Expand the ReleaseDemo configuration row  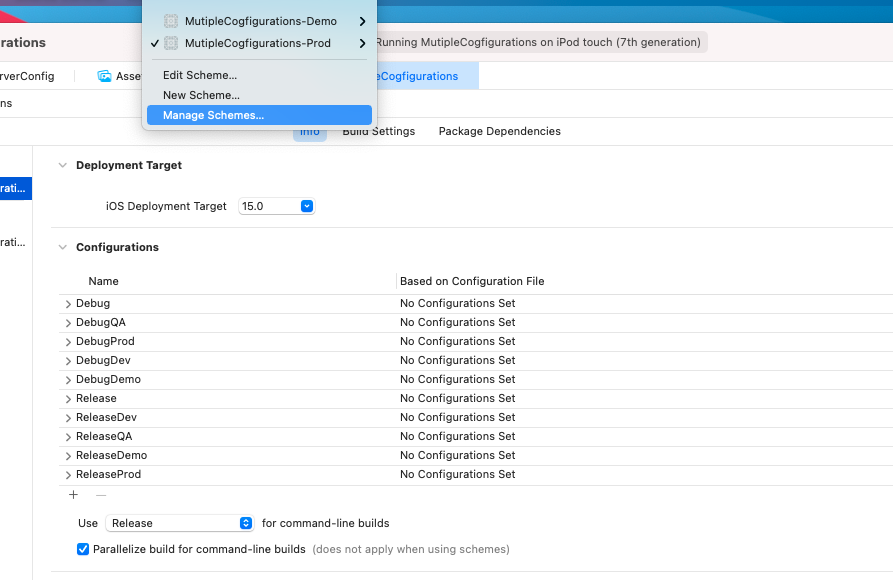pyautogui.click(x=68, y=456)
